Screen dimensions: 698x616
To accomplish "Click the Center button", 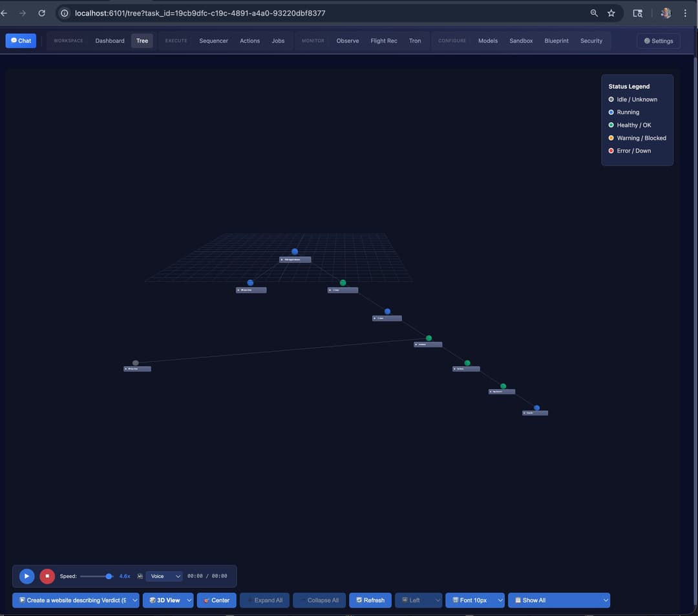I will tap(217, 600).
